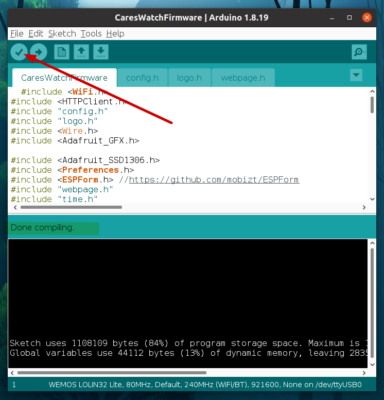Click the editor horizontal scrollbar thumb
This screenshot has width=384, height=400.
click(x=71, y=207)
